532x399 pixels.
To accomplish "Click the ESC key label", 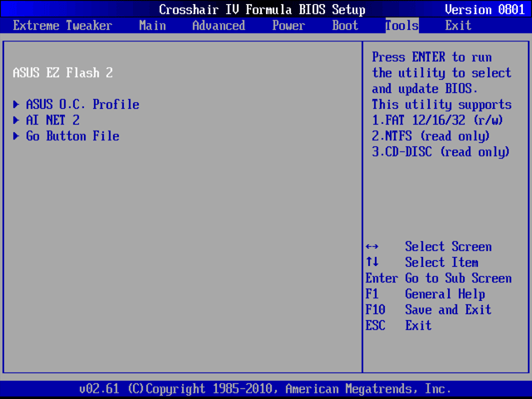I will point(375,326).
